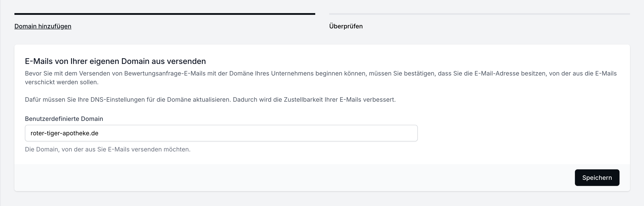The width and height of the screenshot is (644, 206).
Task: Click the line "verschickt werden sollen."
Action: pyautogui.click(x=61, y=82)
